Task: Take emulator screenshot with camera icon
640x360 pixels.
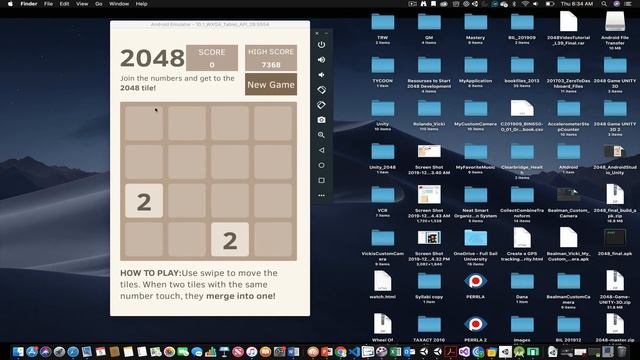Action: pos(322,120)
